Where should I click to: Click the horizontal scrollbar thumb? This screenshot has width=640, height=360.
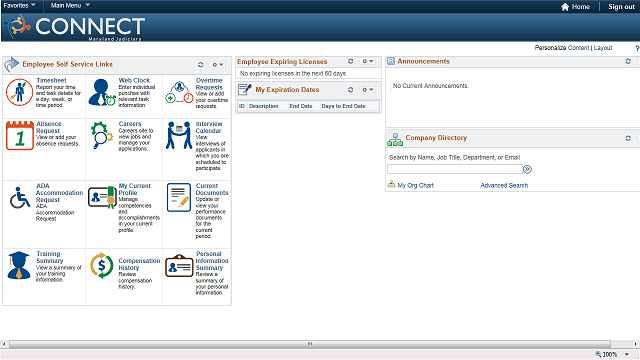(310, 344)
